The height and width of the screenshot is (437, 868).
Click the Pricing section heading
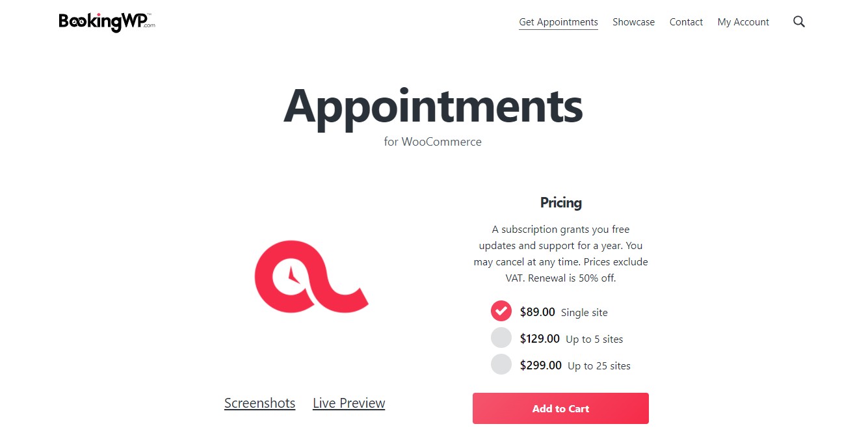[x=560, y=203]
